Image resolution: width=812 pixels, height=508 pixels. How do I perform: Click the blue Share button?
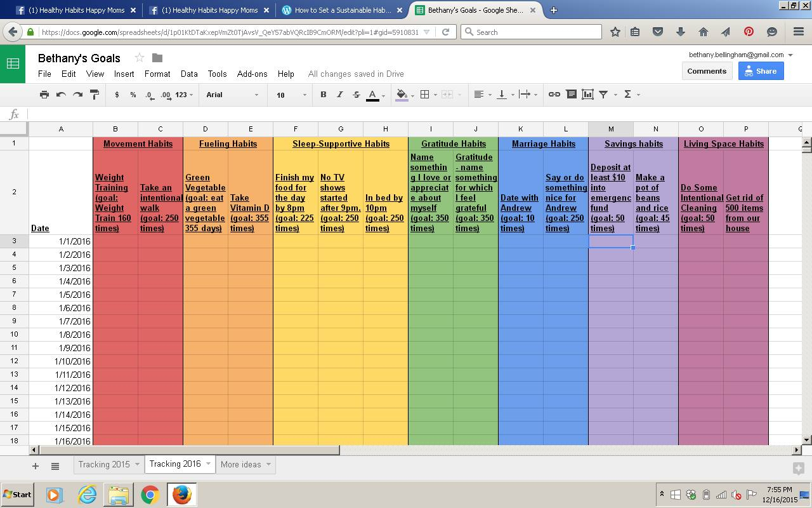click(x=761, y=71)
